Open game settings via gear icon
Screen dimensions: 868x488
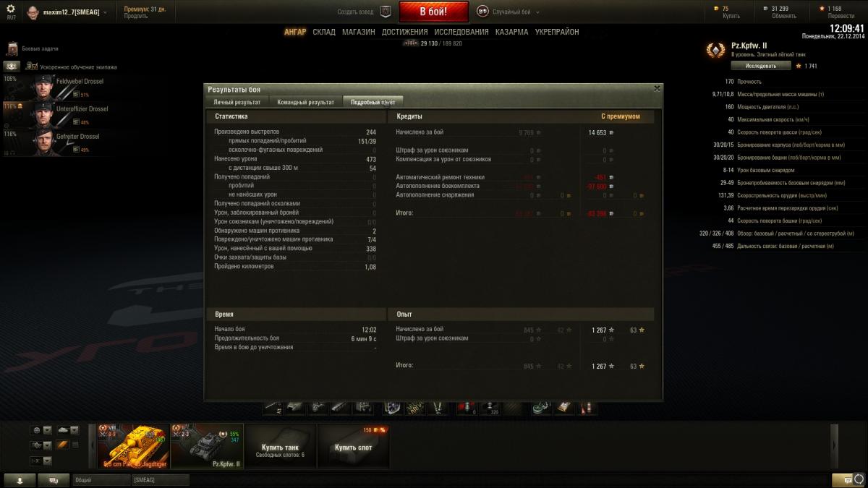coord(11,9)
